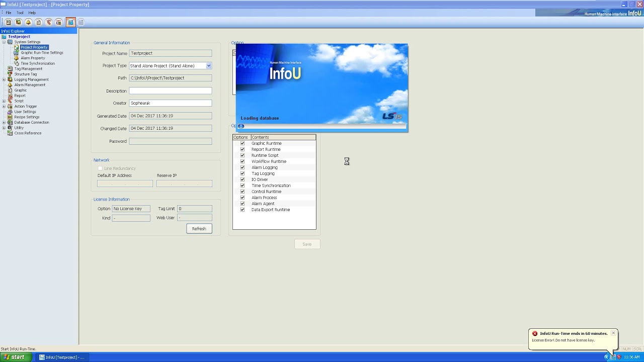Click the Save button
The width and height of the screenshot is (644, 362).
click(307, 244)
